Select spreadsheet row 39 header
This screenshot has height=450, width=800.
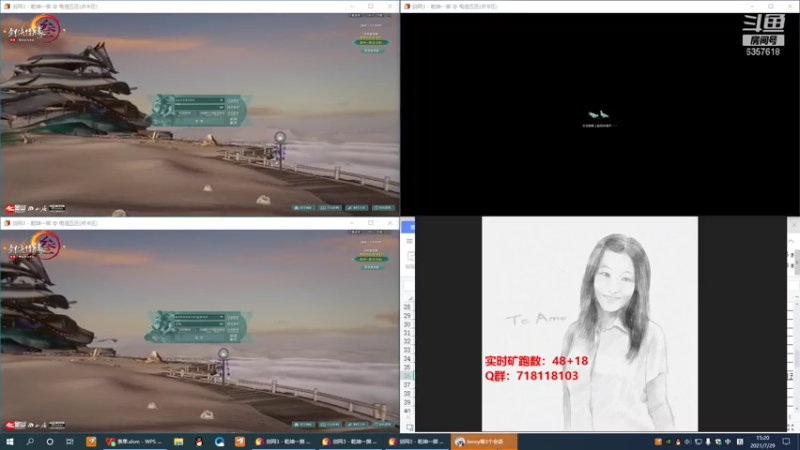pos(407,402)
